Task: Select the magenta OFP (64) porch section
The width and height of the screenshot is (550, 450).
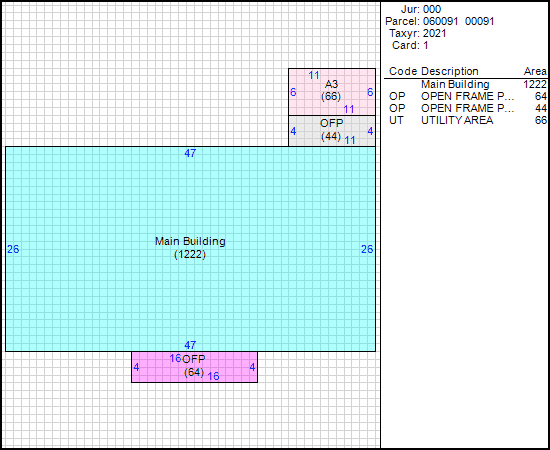Action: (194, 367)
